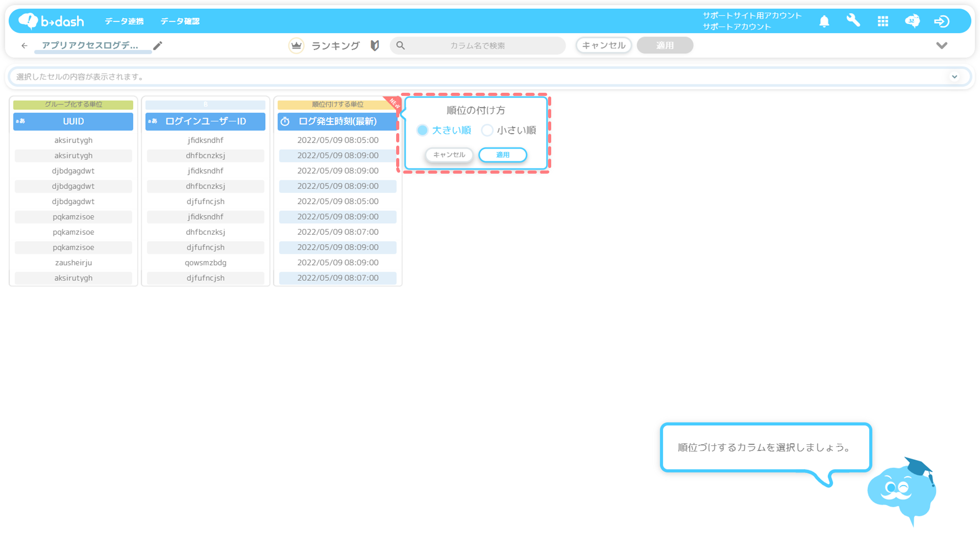Viewport: 980px width, 551px height.
Task: Go back with the left arrow
Action: click(x=24, y=46)
